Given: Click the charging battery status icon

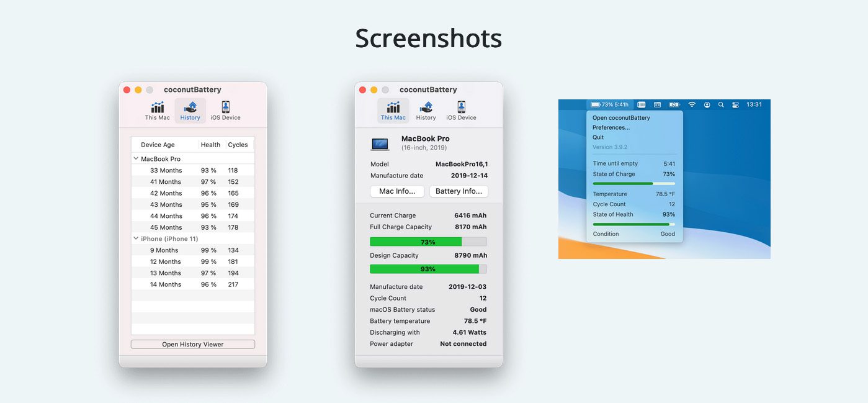Looking at the screenshot, I should (674, 104).
